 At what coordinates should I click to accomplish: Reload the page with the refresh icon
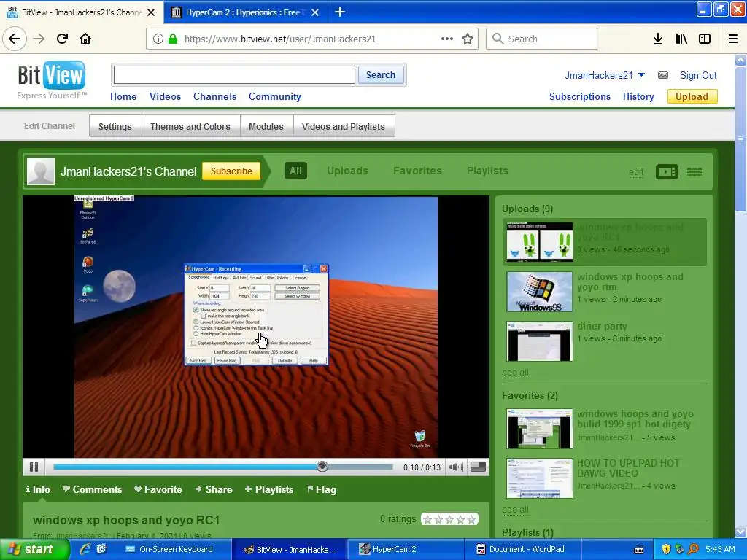tap(62, 39)
